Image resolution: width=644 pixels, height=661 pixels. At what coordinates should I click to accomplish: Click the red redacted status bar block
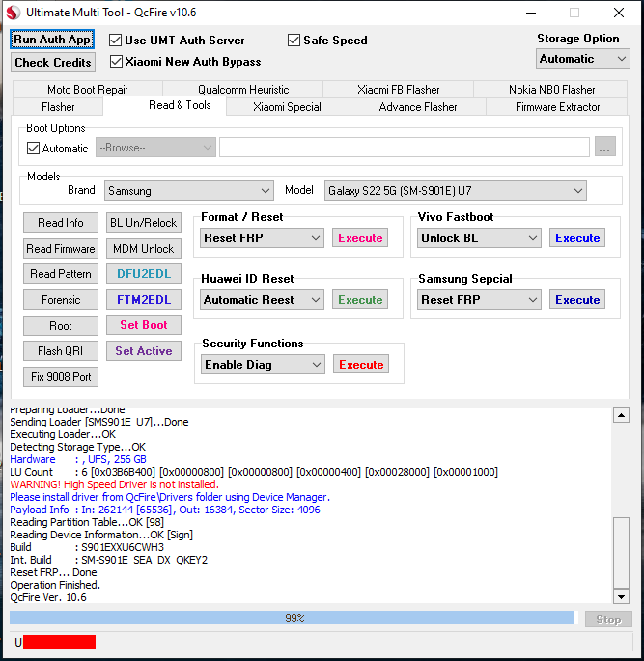coord(60,642)
